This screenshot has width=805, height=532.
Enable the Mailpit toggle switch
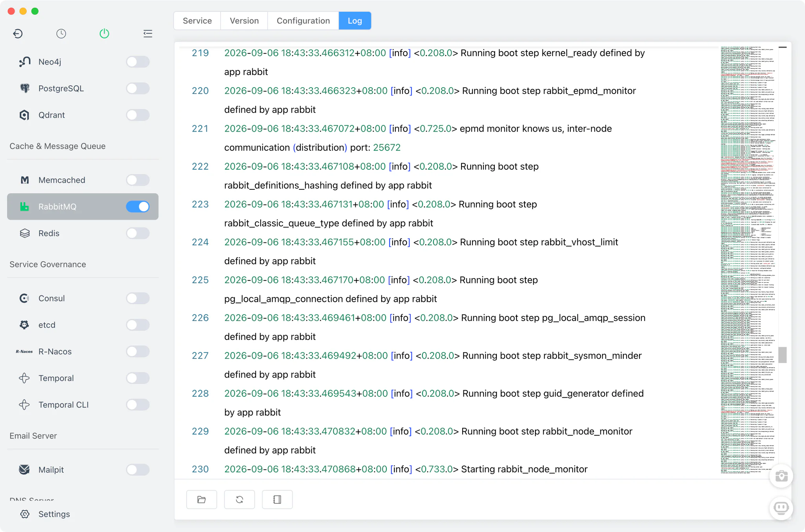pos(138,470)
